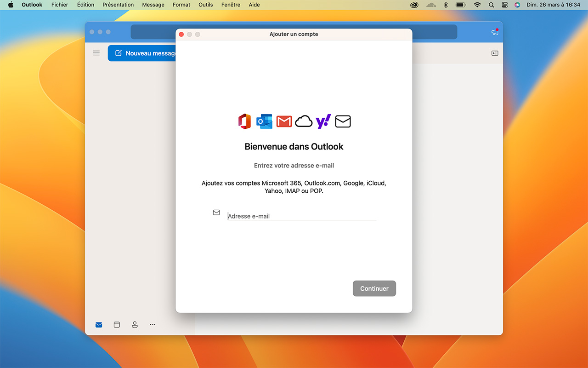The width and height of the screenshot is (588, 368).
Task: Click the small envelope icon beside email field
Action: 216,213
